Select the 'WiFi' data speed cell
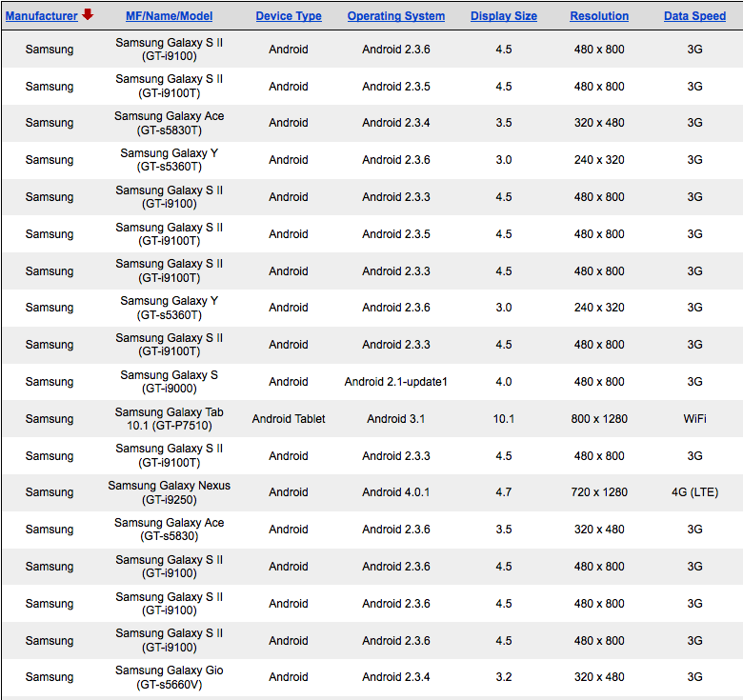 pos(694,419)
